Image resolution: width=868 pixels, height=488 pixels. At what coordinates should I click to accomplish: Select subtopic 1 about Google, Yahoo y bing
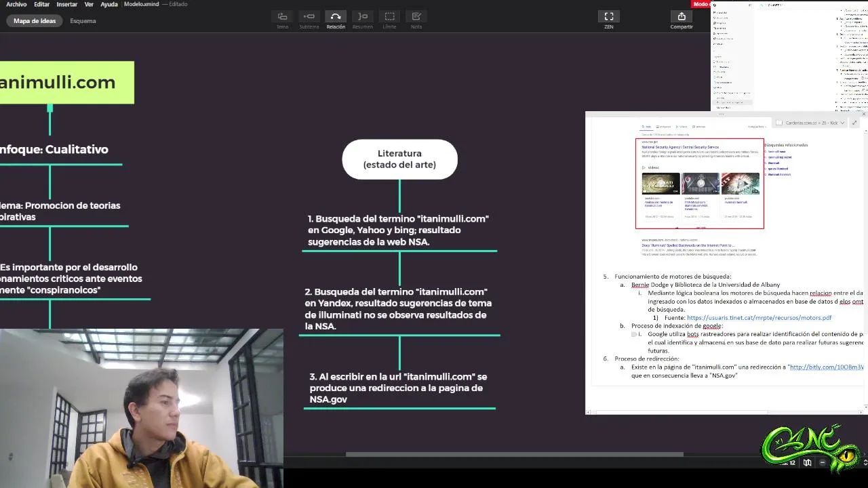coord(399,230)
